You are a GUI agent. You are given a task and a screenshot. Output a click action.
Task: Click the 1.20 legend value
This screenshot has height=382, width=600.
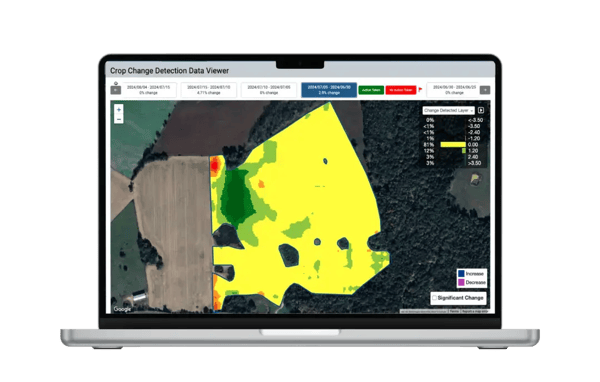tap(473, 151)
